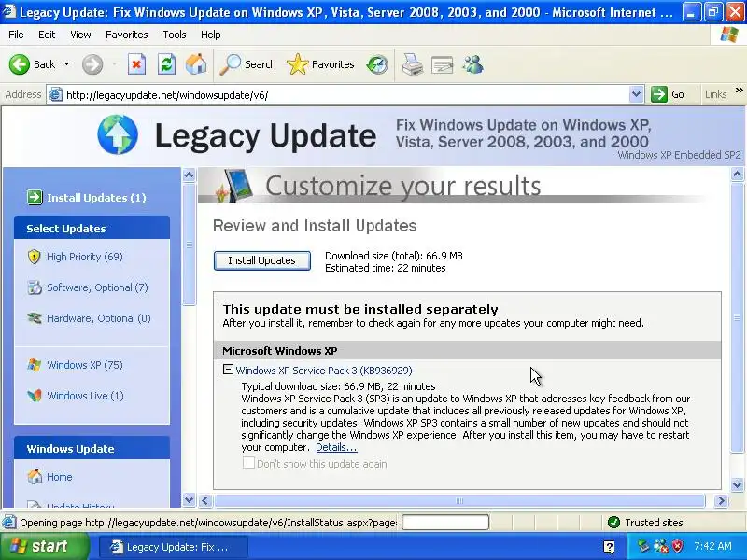Viewport: 747px width, 560px height.
Task: Click the sidebar Home house icon
Action: click(35, 477)
